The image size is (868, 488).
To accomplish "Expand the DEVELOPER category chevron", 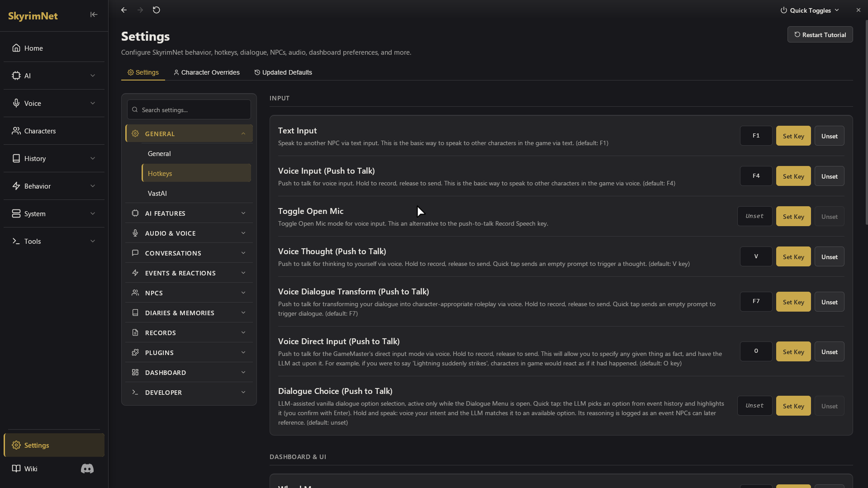I will 243,392.
